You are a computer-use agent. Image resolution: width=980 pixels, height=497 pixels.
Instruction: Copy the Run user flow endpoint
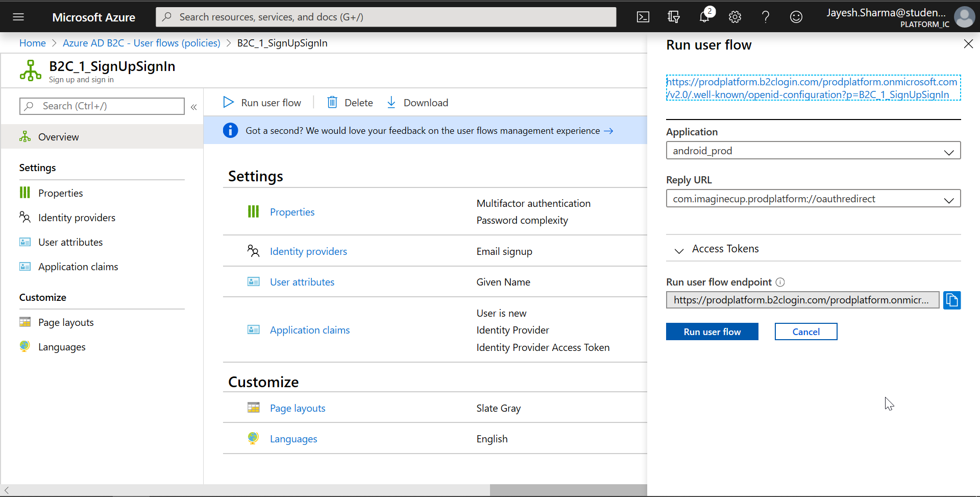tap(951, 300)
